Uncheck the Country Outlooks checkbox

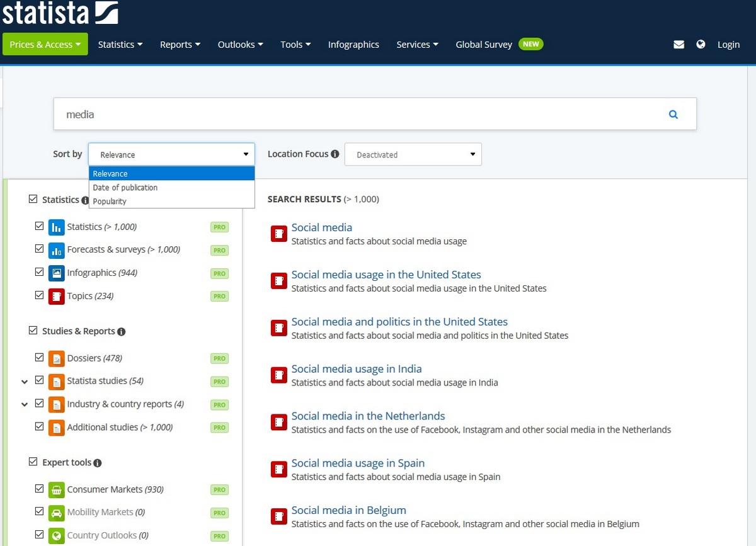(x=40, y=535)
